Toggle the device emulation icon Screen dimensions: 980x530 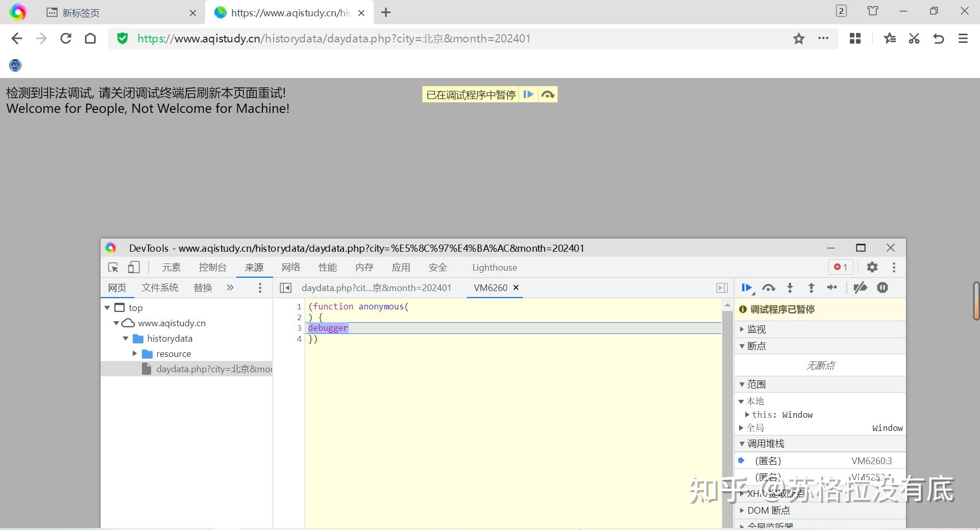coord(133,268)
